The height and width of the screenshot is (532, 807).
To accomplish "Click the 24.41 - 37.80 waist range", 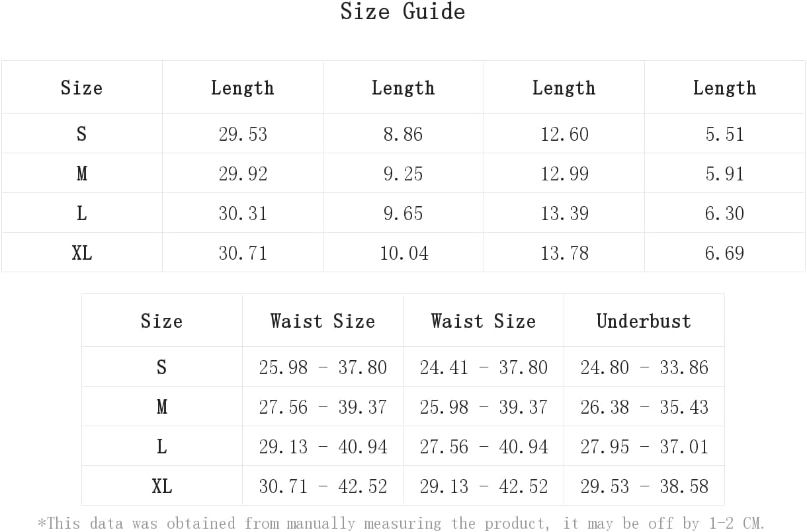I will point(484,367).
